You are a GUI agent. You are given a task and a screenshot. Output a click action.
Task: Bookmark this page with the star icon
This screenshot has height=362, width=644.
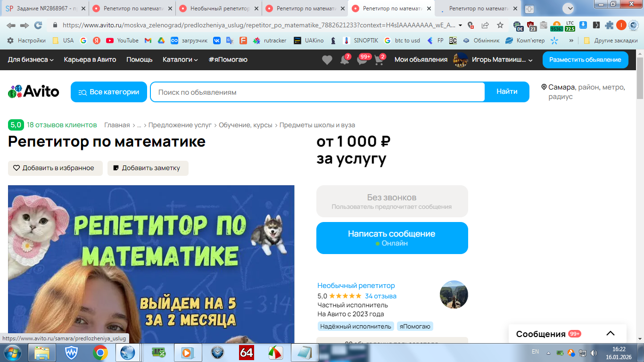click(x=500, y=25)
